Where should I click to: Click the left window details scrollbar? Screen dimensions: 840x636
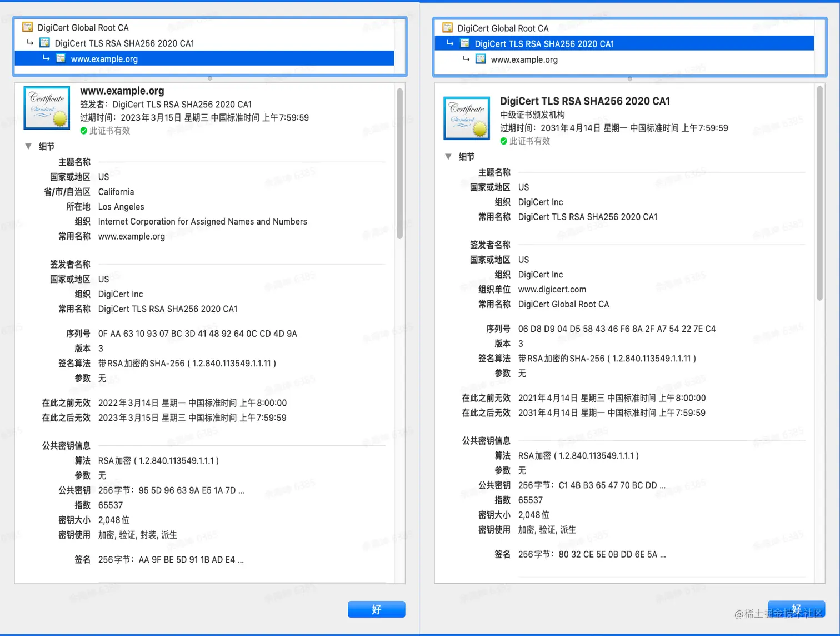(399, 163)
